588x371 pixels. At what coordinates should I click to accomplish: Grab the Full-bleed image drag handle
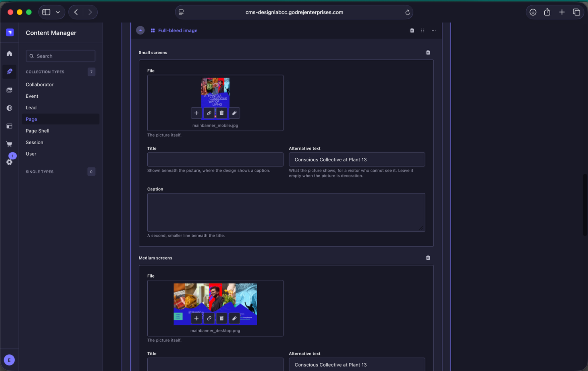tap(423, 30)
